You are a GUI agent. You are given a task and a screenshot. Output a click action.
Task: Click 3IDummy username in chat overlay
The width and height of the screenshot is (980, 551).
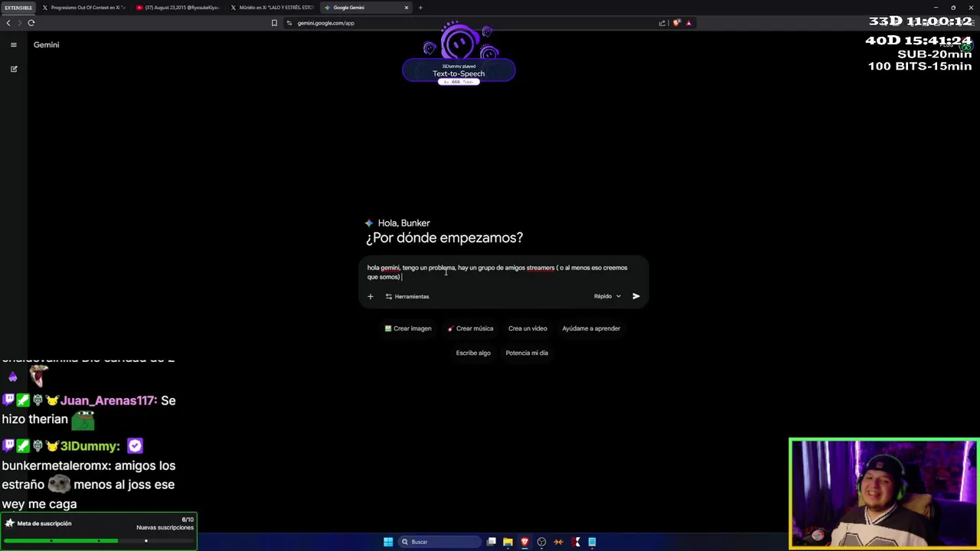click(x=90, y=446)
